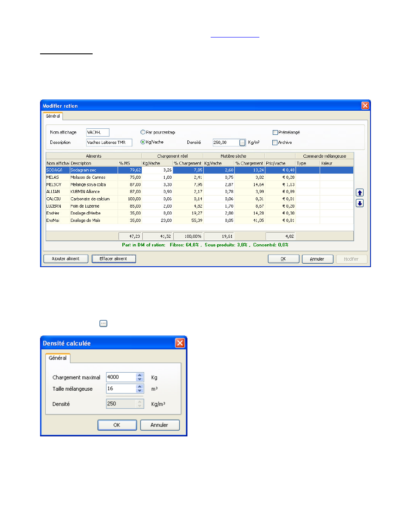411x532 pixels.
Task: Click the % MS column header
Action: (130, 163)
